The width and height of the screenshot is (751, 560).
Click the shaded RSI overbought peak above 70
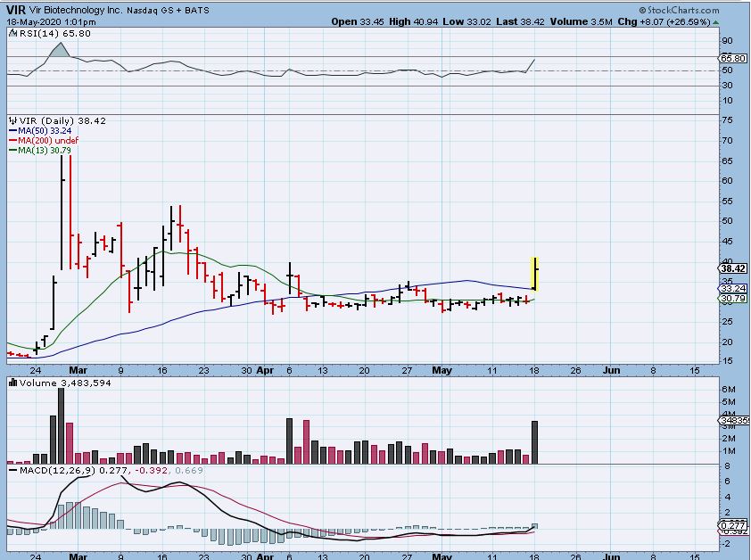point(61,50)
